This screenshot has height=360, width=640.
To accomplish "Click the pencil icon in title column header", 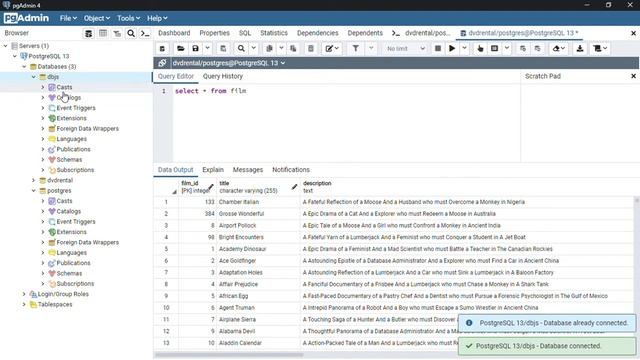I will (294, 187).
